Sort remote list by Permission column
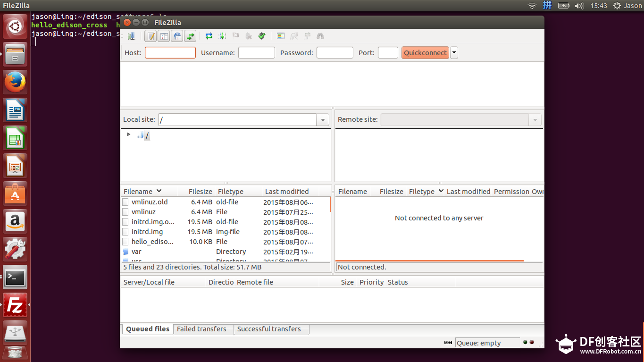 511,192
